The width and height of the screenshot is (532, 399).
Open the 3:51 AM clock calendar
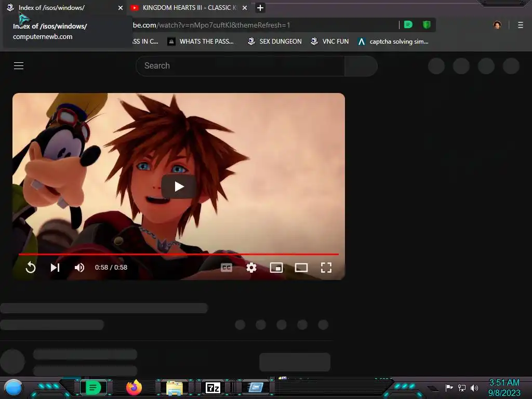point(504,388)
